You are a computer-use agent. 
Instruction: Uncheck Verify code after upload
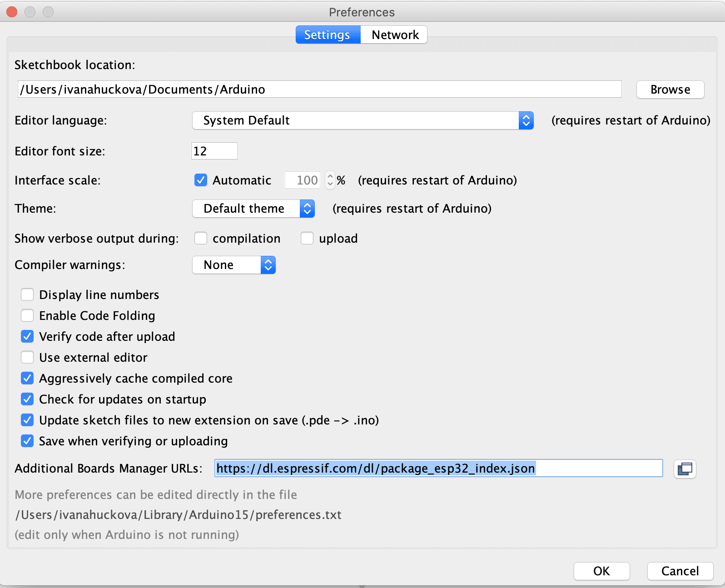pos(27,337)
